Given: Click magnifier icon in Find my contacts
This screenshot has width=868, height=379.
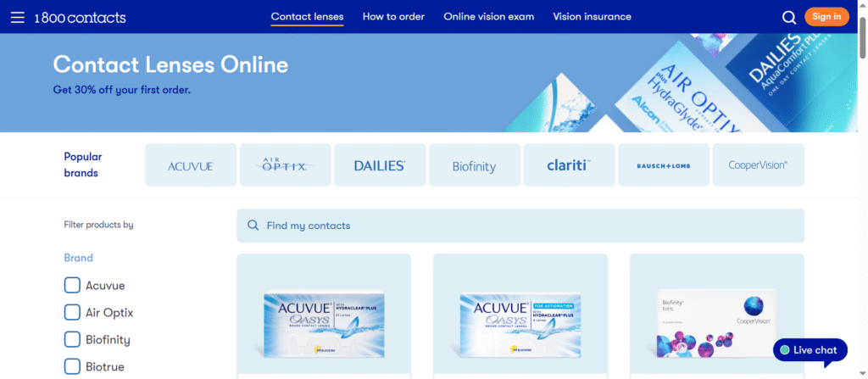Looking at the screenshot, I should coord(253,226).
